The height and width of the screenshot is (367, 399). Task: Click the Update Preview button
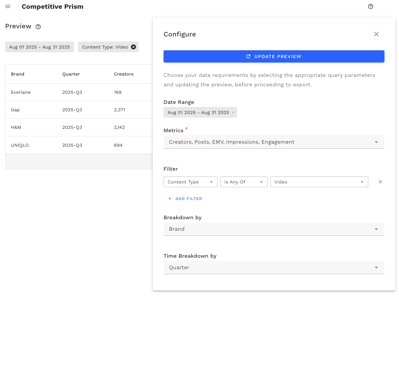pos(274,56)
